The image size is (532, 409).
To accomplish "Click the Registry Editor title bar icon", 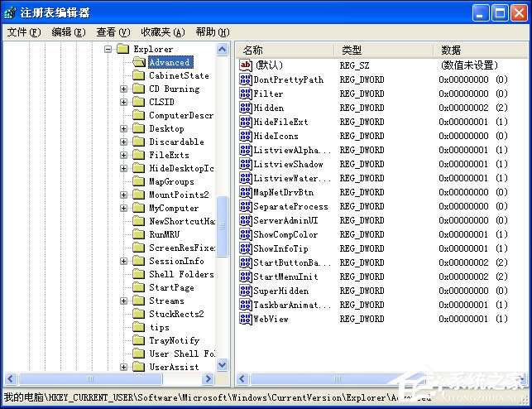I will click(10, 12).
